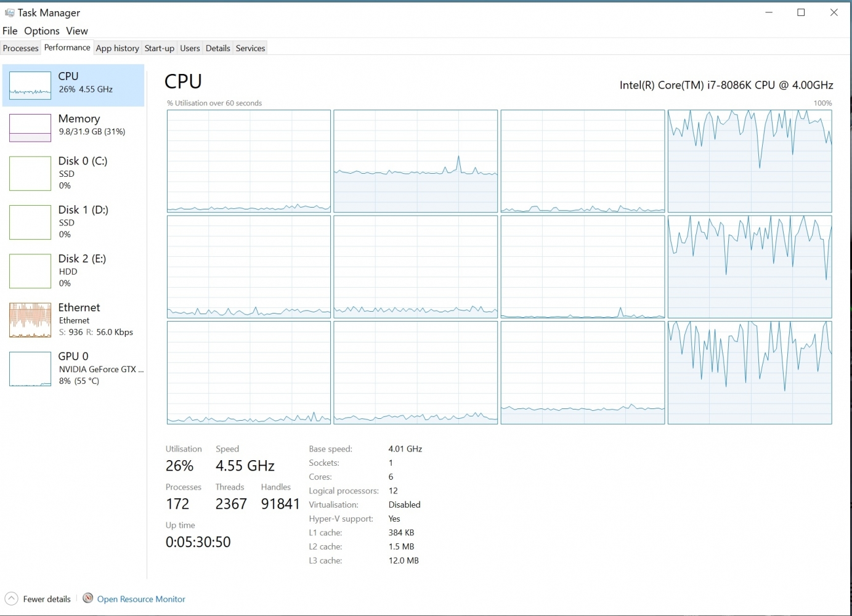Select the Memory mini graph thumbnail
This screenshot has height=616, width=852.
pos(30,128)
